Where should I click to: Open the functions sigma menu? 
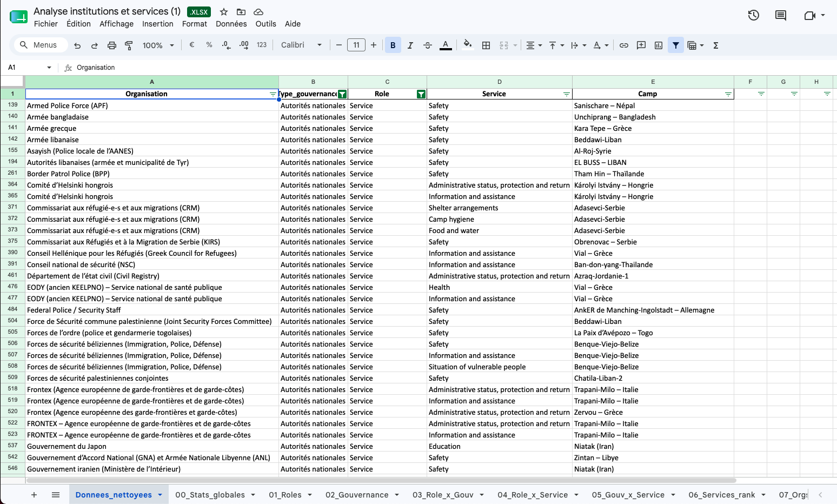716,45
